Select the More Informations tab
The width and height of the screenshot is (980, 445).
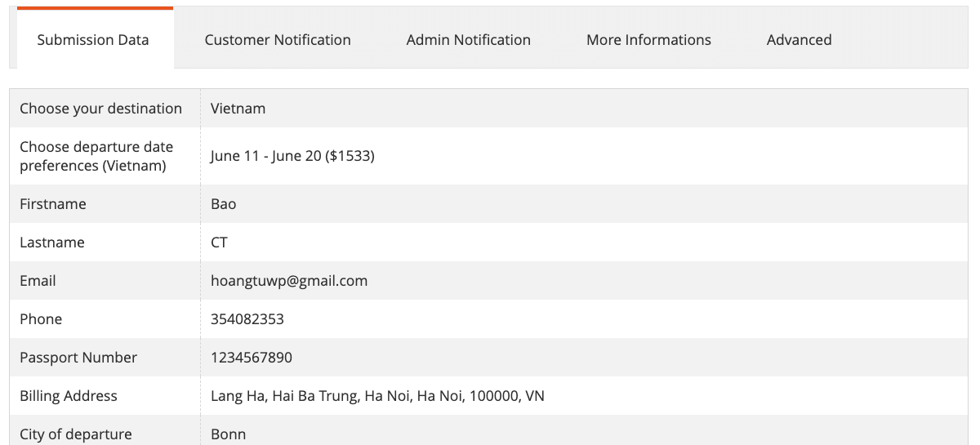(x=648, y=39)
